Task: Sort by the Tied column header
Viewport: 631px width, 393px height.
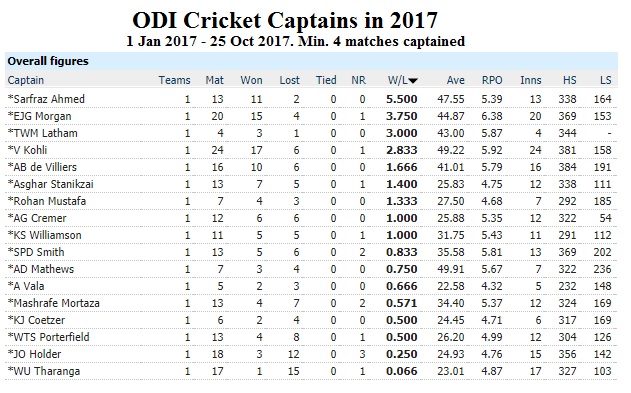Action: point(326,80)
